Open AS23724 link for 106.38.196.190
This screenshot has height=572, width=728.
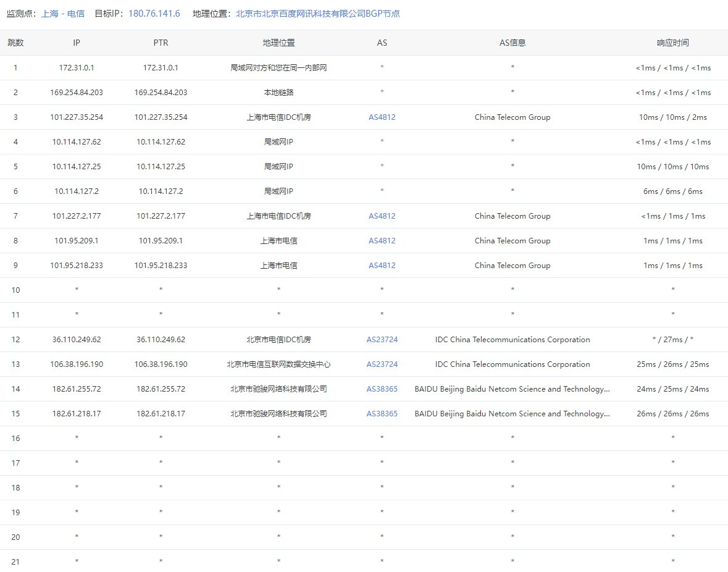[382, 364]
